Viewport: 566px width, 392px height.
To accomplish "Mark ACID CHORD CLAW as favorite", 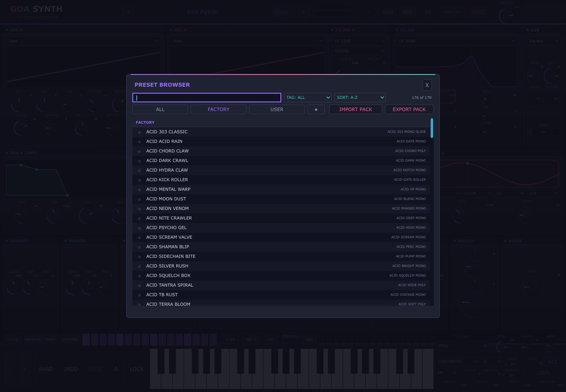I will point(139,151).
